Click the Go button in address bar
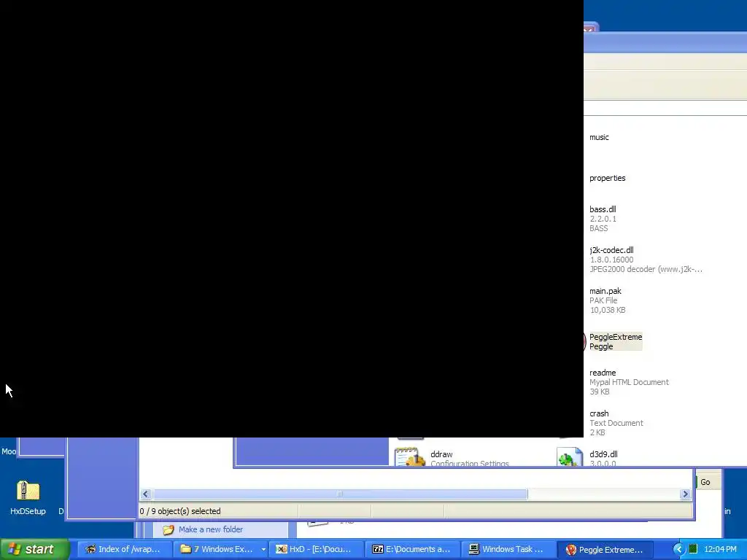The image size is (747, 560). (705, 482)
